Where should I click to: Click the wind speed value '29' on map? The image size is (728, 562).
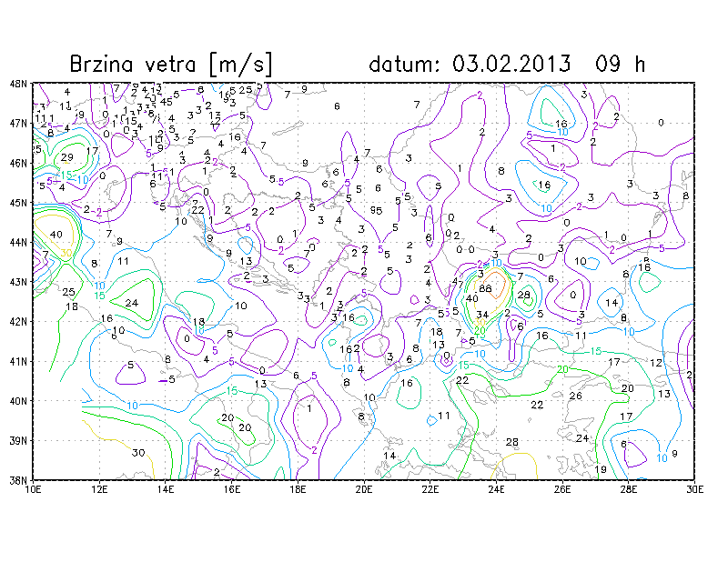click(66, 157)
